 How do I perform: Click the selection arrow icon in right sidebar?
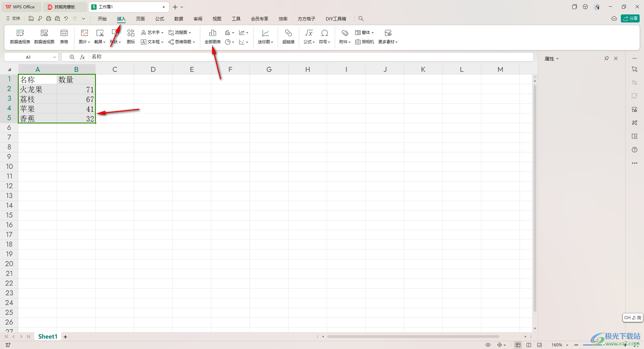[x=635, y=69]
